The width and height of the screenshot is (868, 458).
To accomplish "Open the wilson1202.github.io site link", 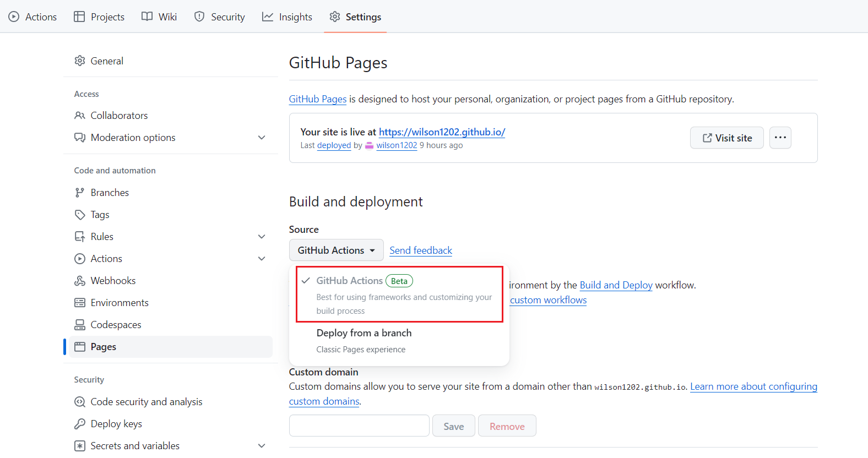I will [442, 132].
